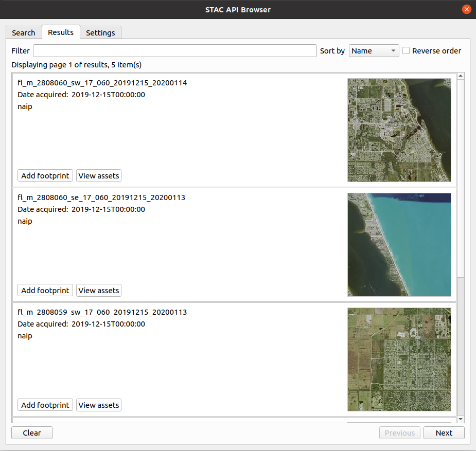476x451 pixels.
Task: Click the scrollbar down arrow
Action: (x=461, y=419)
